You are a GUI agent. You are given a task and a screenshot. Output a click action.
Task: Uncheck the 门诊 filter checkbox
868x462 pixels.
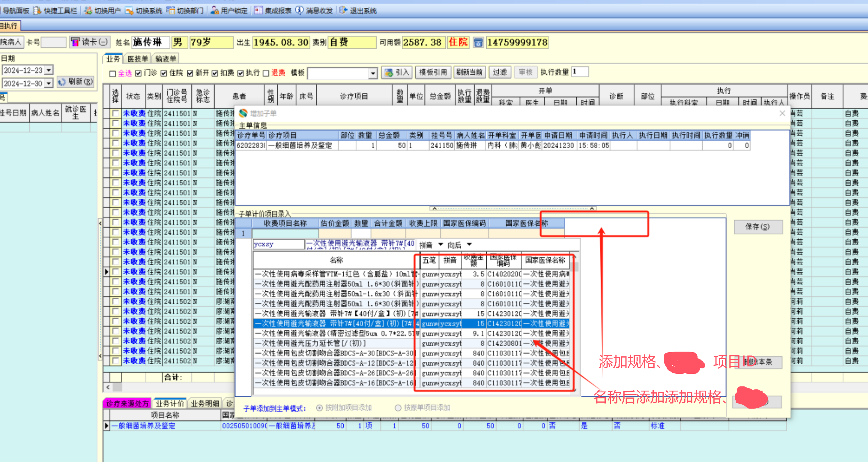[x=138, y=73]
